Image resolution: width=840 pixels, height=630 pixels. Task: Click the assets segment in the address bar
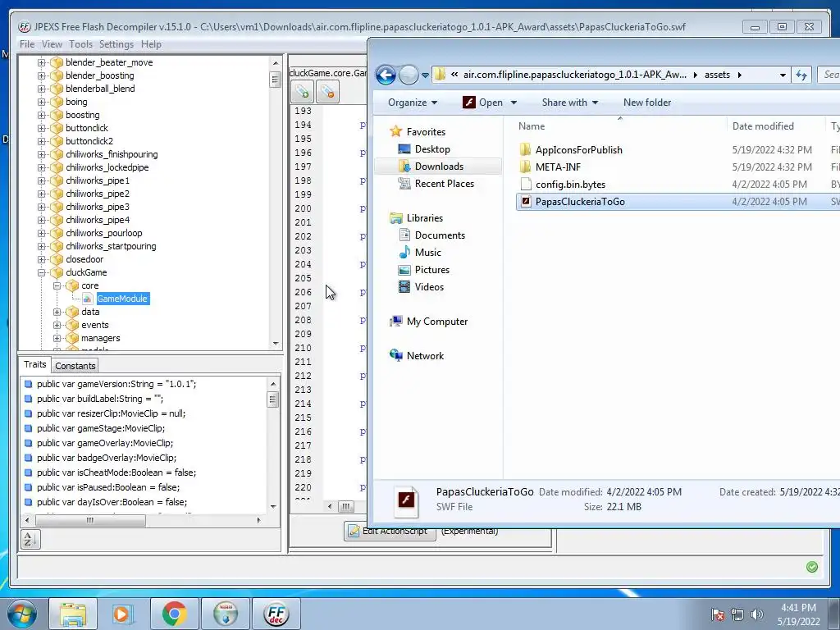coord(717,75)
